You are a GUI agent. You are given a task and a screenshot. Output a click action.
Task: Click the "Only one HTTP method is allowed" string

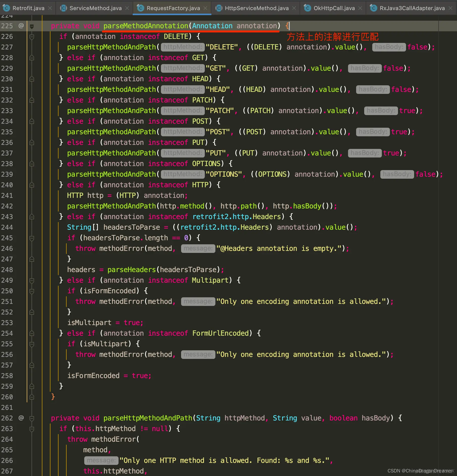224,460
